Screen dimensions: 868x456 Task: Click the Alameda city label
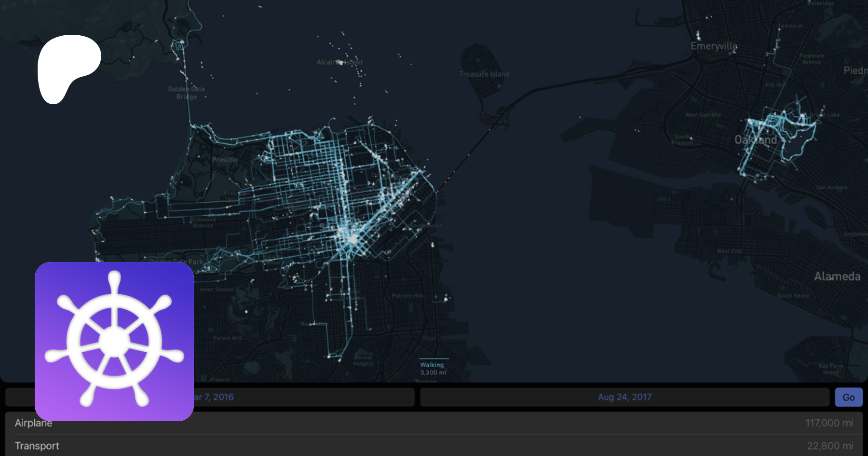[x=837, y=276]
